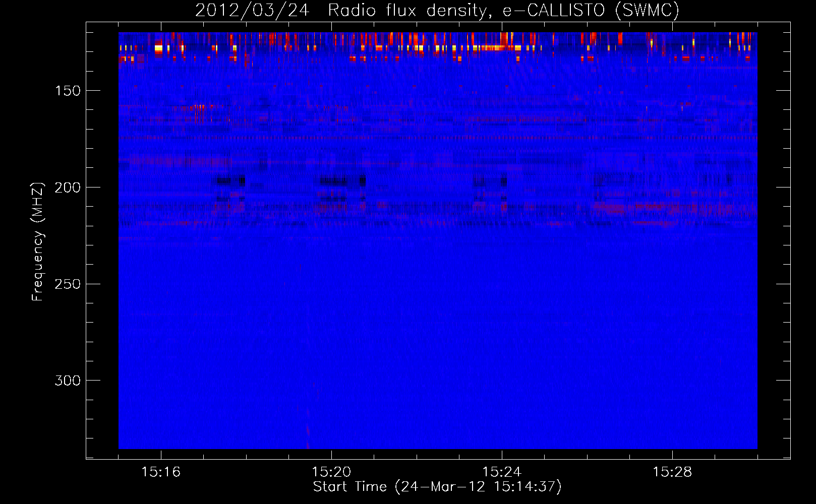The height and width of the screenshot is (504, 816).
Task: Click the 250 frequency tick label
Action: click(68, 284)
